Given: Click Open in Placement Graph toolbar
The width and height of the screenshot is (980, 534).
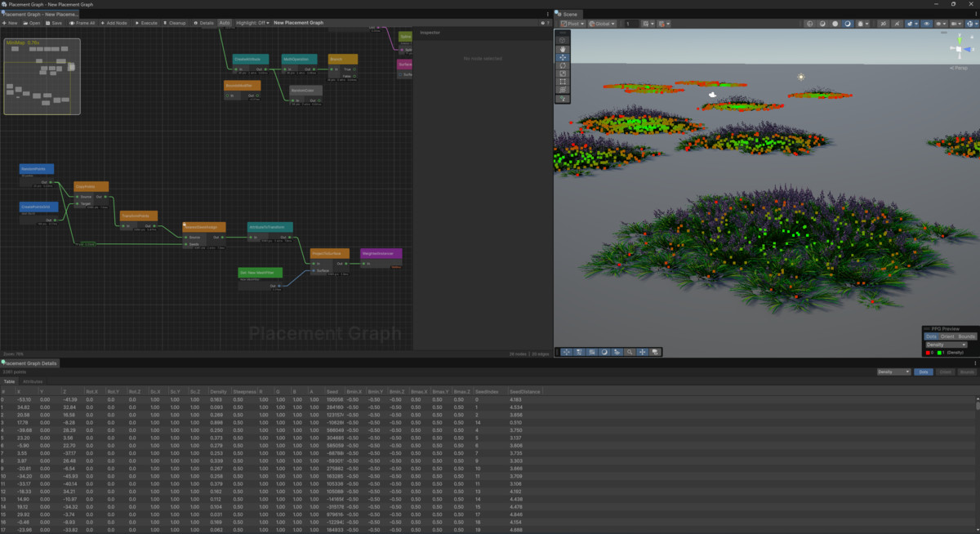Looking at the screenshot, I should [33, 23].
